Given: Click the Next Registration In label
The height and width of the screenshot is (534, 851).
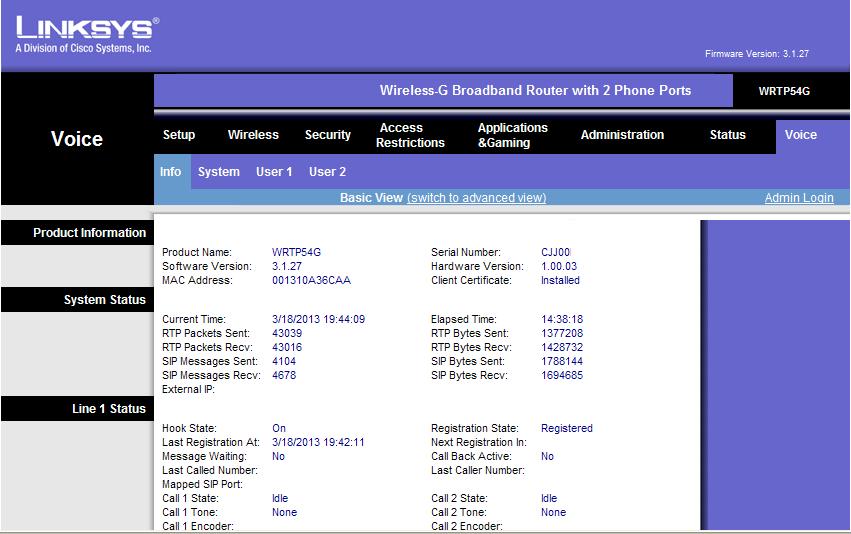Looking at the screenshot, I should click(x=479, y=442).
